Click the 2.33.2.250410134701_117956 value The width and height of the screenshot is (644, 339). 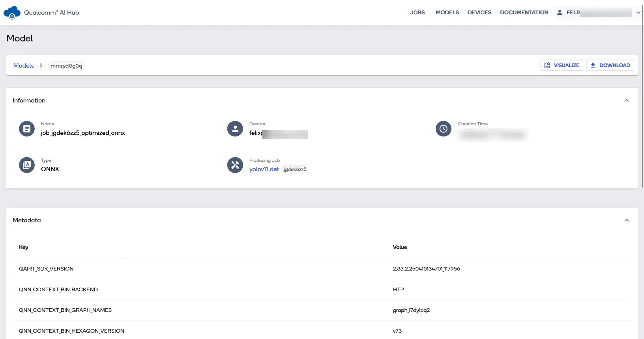pos(426,269)
